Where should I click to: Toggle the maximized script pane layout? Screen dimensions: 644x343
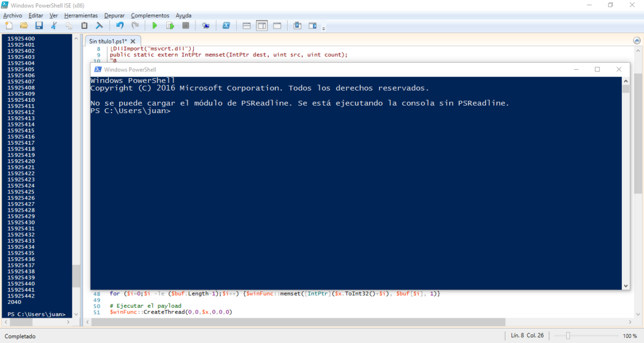pyautogui.click(x=277, y=25)
